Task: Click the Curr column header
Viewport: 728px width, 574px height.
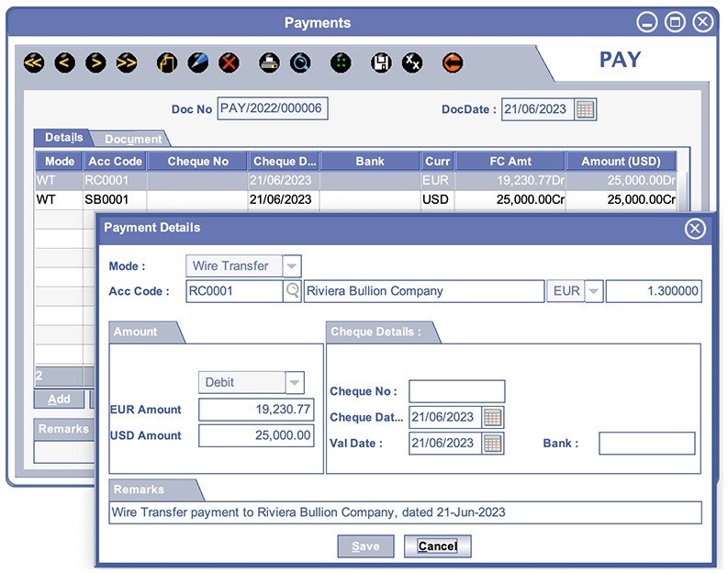Action: pos(437,162)
